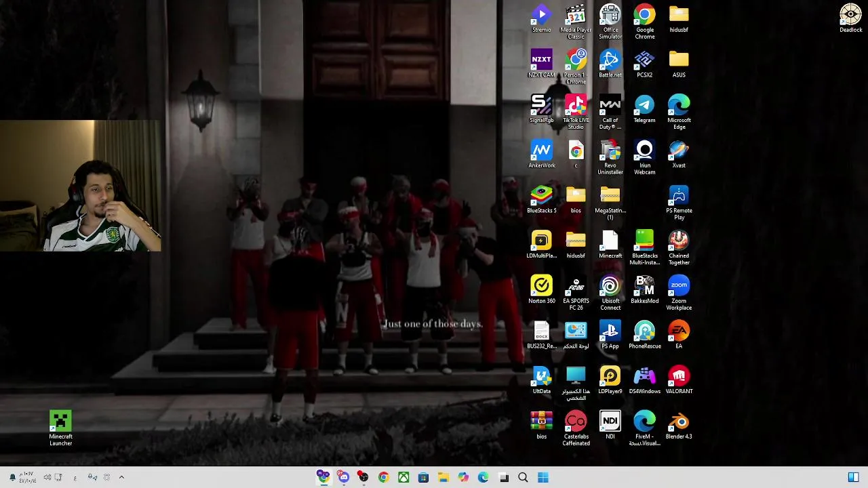Viewport: 868px width, 488px height.
Task: Open the notification bell in system tray
Action: (12, 477)
